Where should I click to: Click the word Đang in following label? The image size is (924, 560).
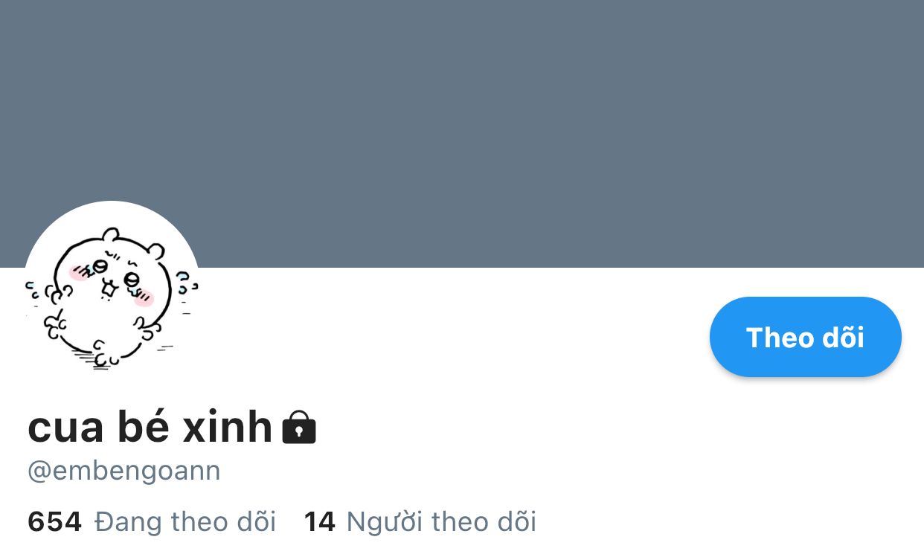(x=128, y=522)
